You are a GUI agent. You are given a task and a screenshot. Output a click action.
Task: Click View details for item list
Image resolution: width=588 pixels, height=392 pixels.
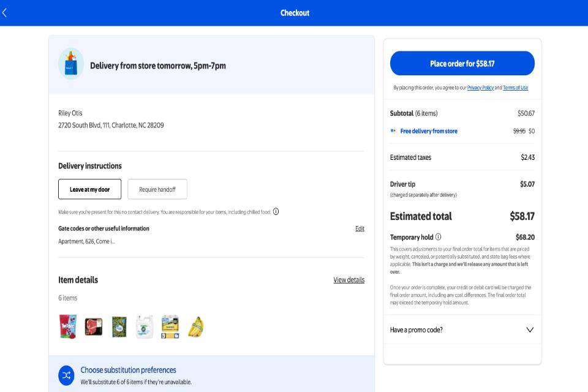click(x=349, y=280)
